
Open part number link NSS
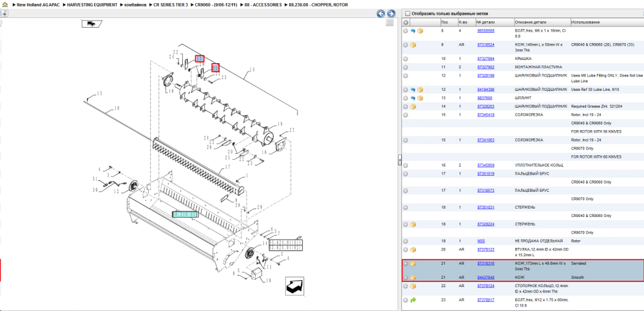481,241
